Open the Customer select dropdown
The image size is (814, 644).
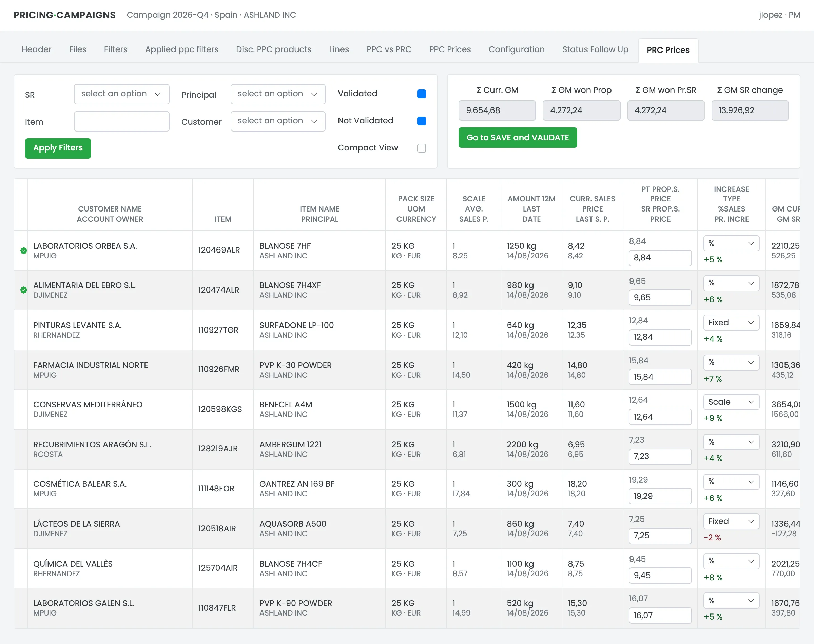pyautogui.click(x=278, y=121)
